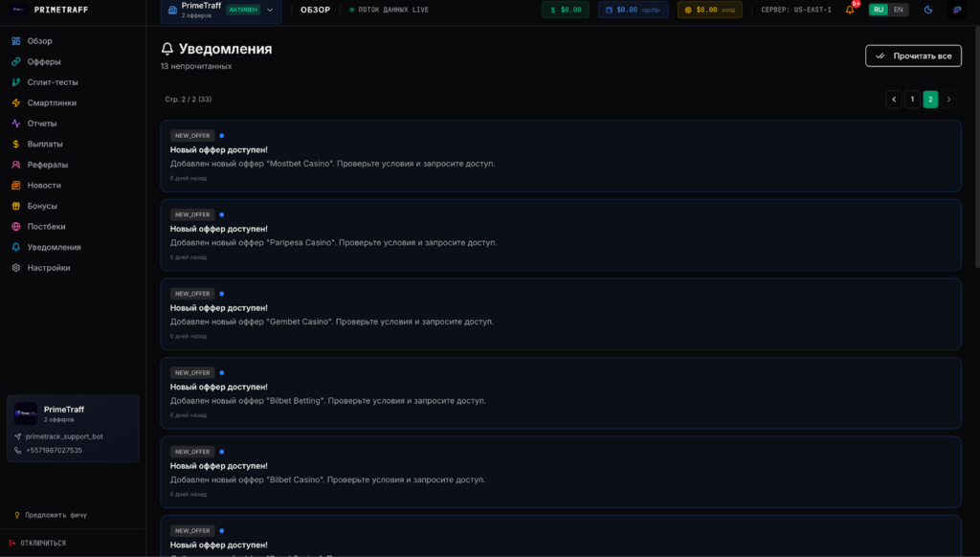Image resolution: width=980 pixels, height=557 pixels.
Task: Click the yellow $0.00 холд badge
Action: (x=710, y=10)
